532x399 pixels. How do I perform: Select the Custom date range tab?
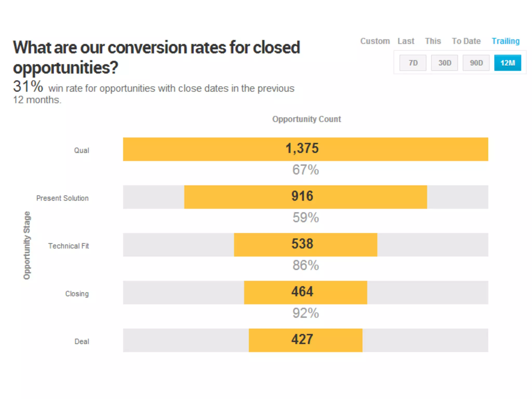[375, 41]
